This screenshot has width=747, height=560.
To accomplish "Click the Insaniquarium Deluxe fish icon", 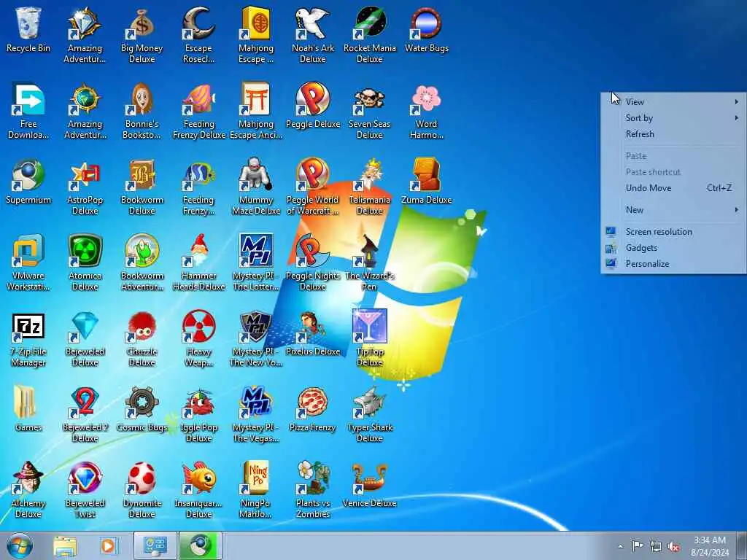I will [x=198, y=490].
